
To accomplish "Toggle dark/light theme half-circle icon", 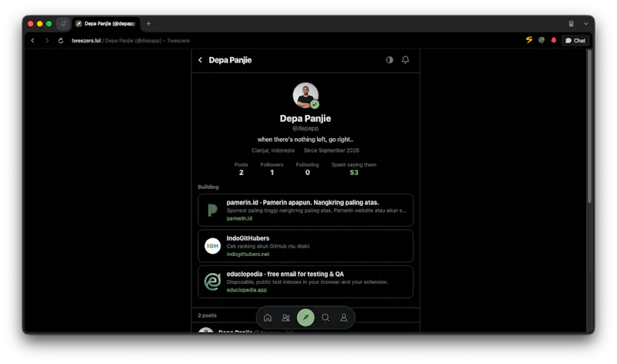I will coord(389,60).
